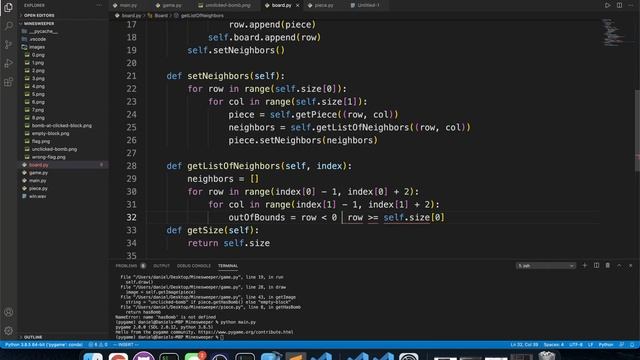Kill terminal with trash icon

click(x=608, y=265)
